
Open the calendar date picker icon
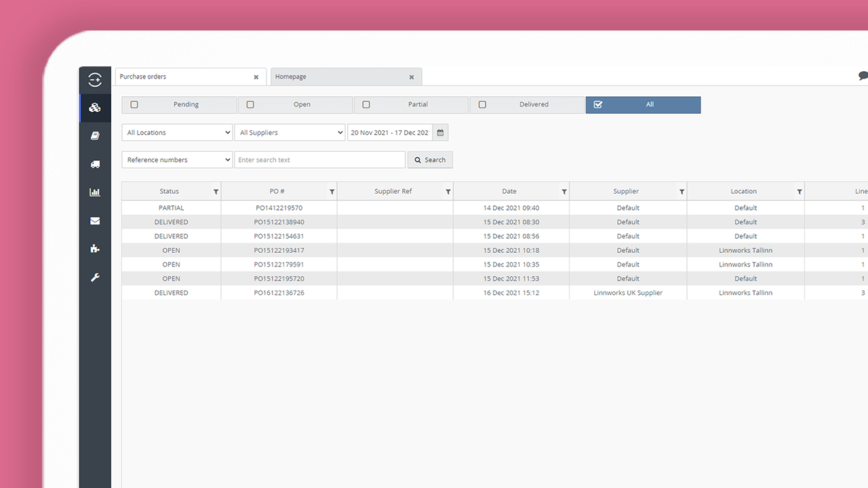440,133
